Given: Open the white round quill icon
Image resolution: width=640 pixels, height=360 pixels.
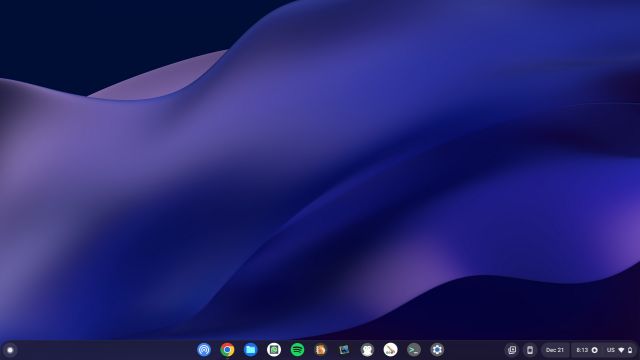Looking at the screenshot, I should [x=390, y=350].
